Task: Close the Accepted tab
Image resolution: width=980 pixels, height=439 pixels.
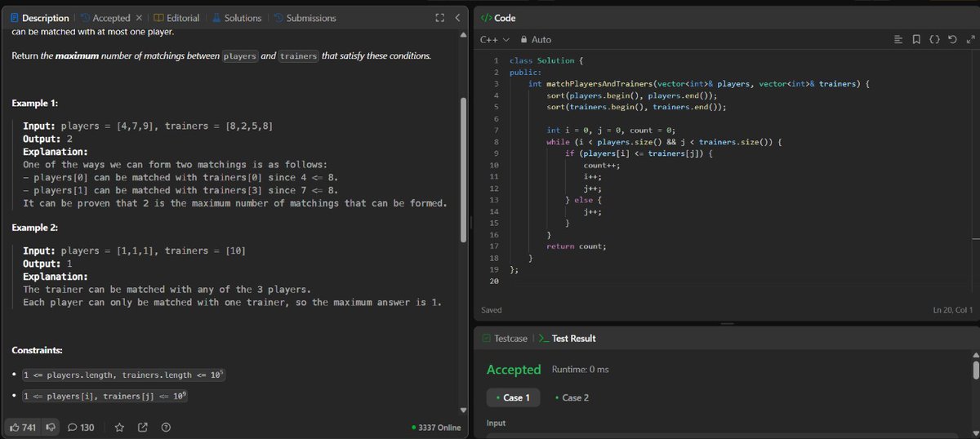Action: [138, 18]
